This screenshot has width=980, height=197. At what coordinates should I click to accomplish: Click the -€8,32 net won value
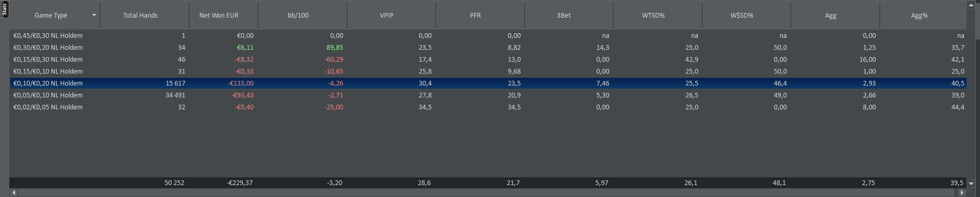244,60
